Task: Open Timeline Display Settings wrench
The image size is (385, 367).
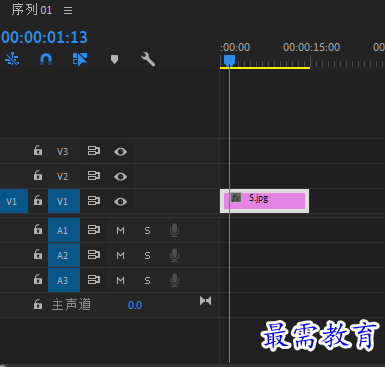Action: tap(148, 59)
